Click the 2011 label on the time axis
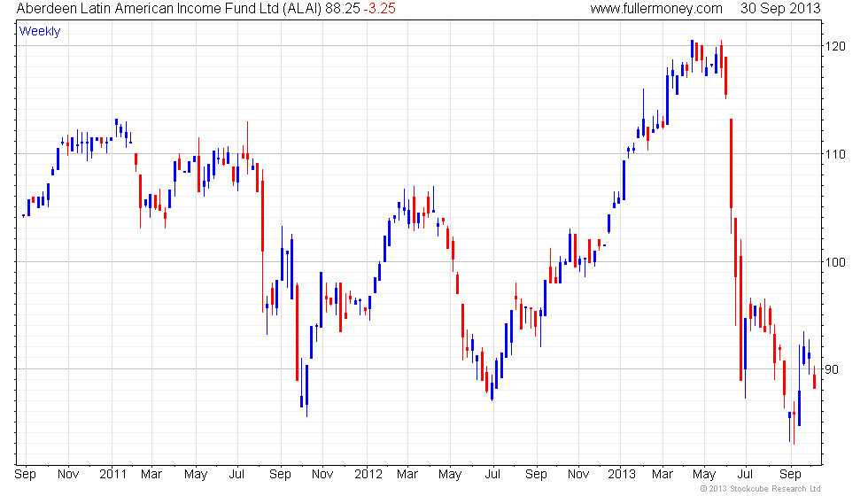Screen dimensions: 868x496 coord(113,475)
